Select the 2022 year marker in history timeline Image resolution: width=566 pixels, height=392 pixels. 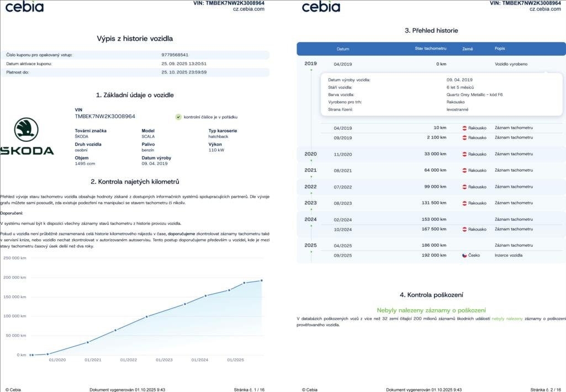point(310,187)
